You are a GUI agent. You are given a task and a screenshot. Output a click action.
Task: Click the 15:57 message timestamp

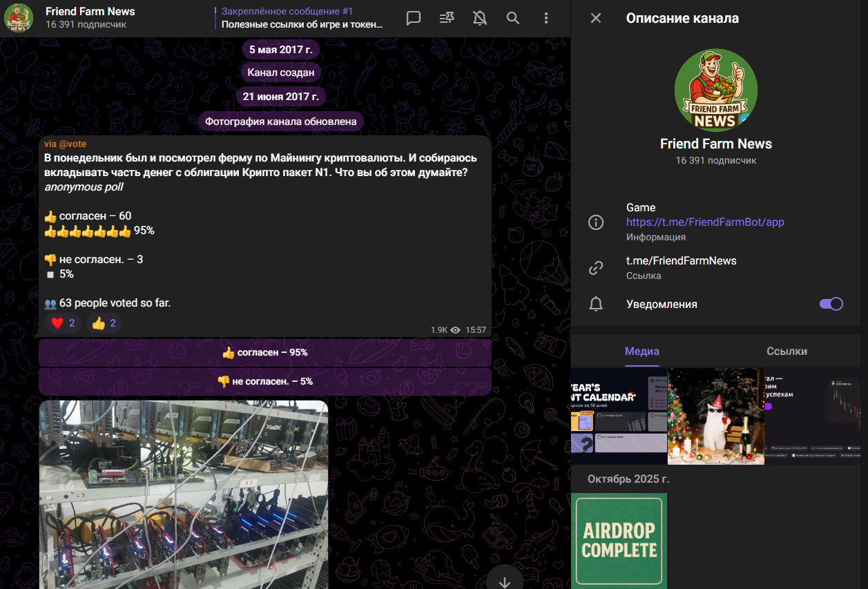[x=476, y=330]
